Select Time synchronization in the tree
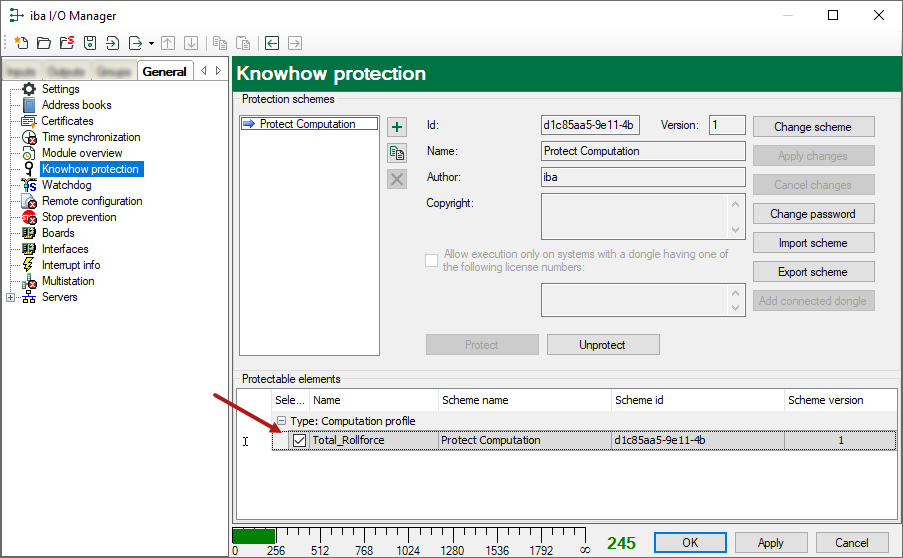Viewport: 903px width, 558px height. pos(91,137)
